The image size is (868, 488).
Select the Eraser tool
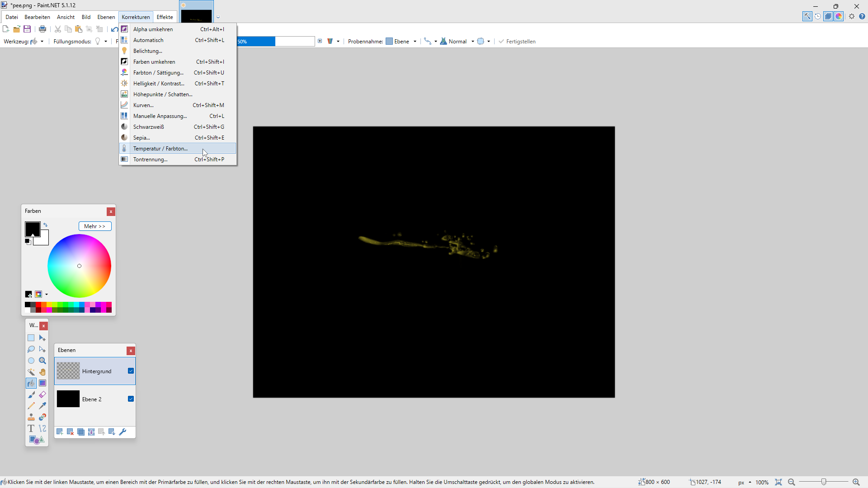42,394
